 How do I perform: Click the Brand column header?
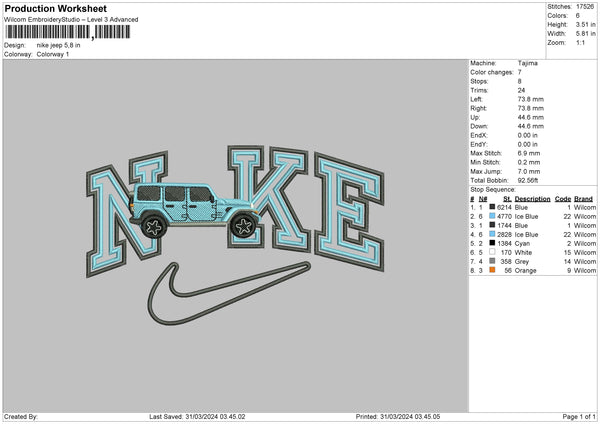click(x=583, y=199)
